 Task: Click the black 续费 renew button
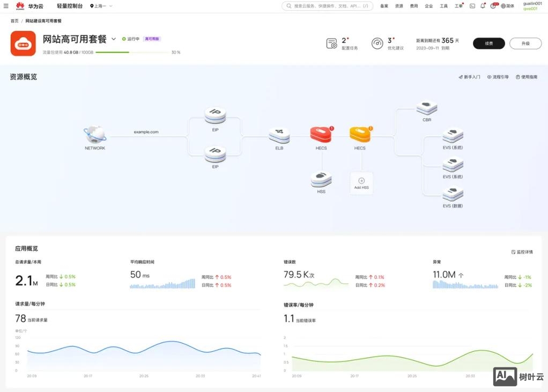point(488,43)
